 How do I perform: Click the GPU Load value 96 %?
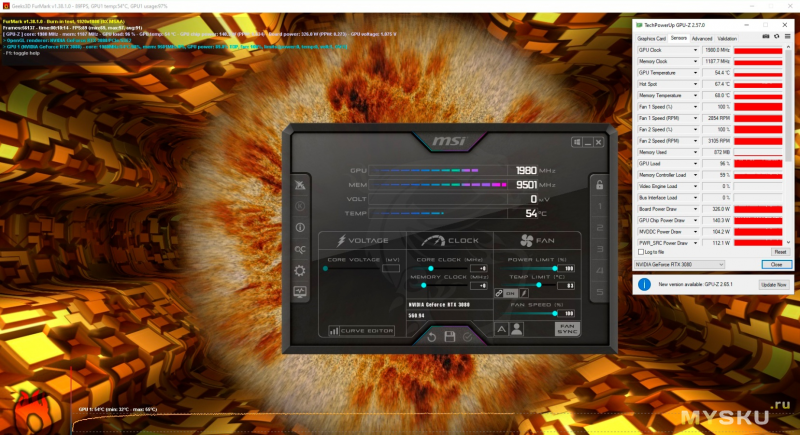(x=717, y=164)
